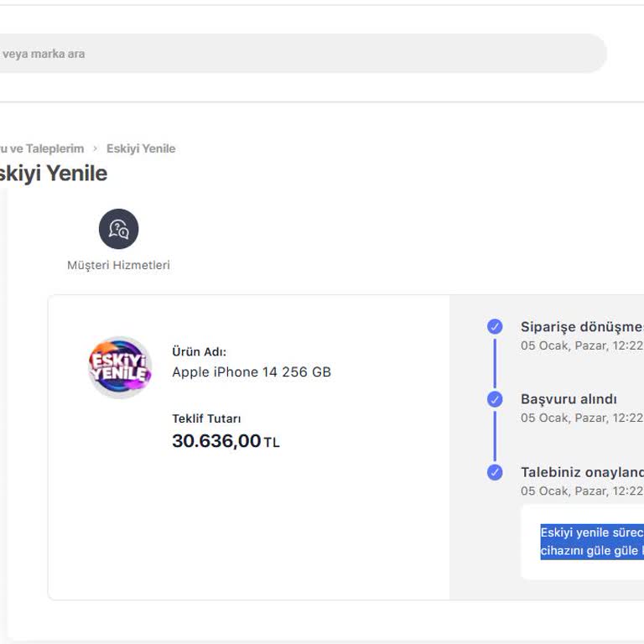Click the Eskiyi Yenile colorful logo
Image resolution: width=644 pixels, height=644 pixels.
click(x=120, y=367)
